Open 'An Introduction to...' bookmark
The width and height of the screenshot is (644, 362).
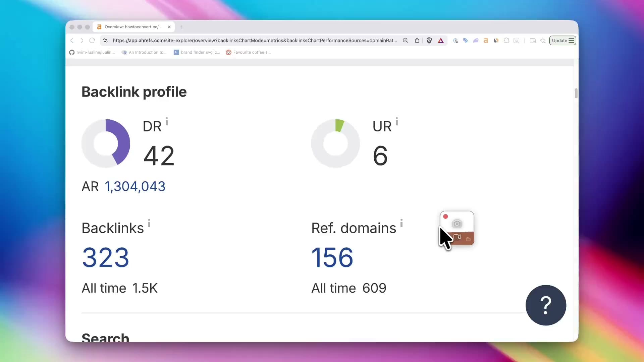[x=144, y=52]
